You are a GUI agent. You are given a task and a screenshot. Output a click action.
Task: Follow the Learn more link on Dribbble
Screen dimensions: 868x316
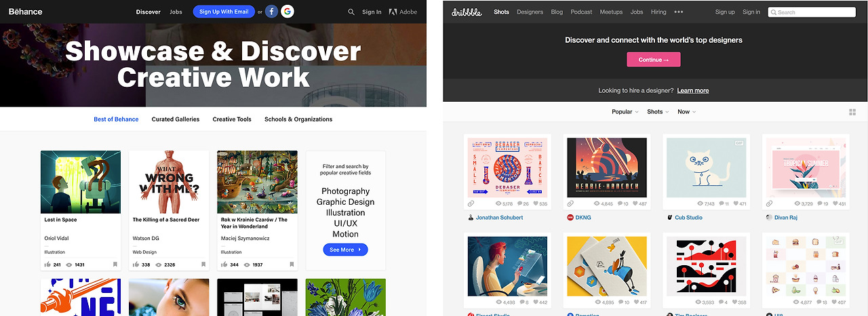692,91
